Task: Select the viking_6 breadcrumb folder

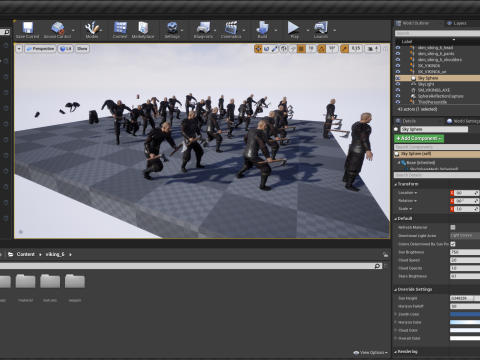Action: pyautogui.click(x=55, y=254)
